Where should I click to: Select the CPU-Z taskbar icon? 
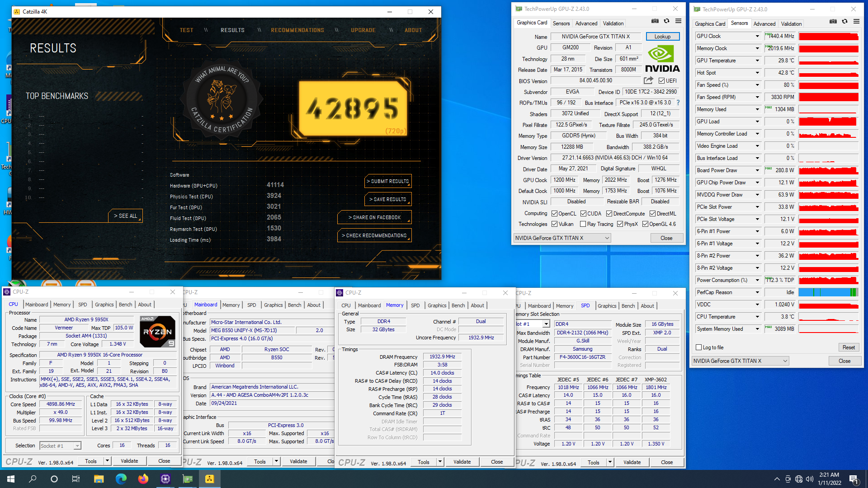165,479
